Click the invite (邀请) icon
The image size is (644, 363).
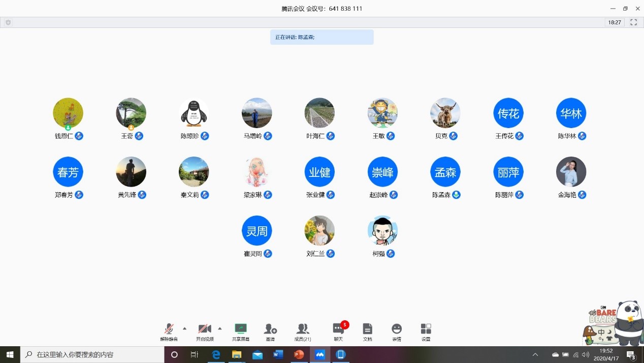270,332
